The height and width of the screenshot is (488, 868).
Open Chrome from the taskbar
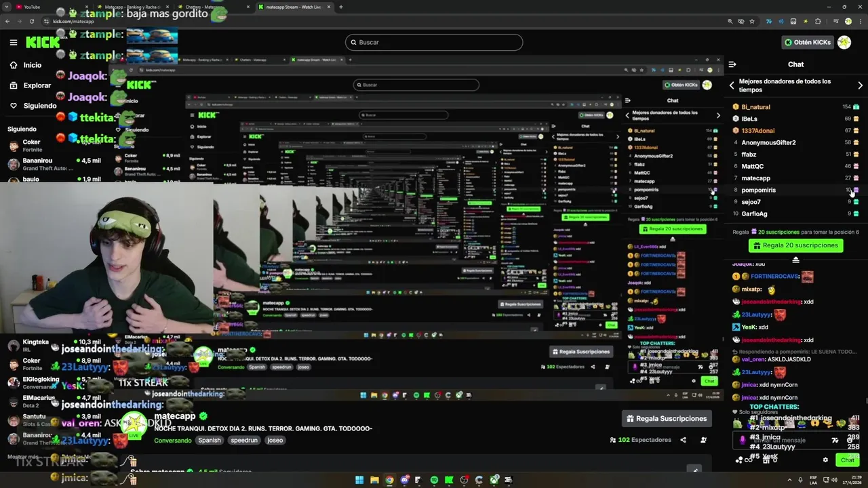pyautogui.click(x=389, y=480)
